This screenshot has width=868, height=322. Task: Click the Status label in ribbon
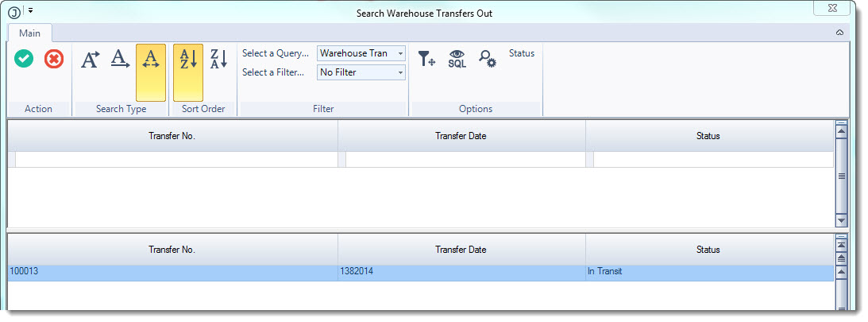tap(522, 53)
